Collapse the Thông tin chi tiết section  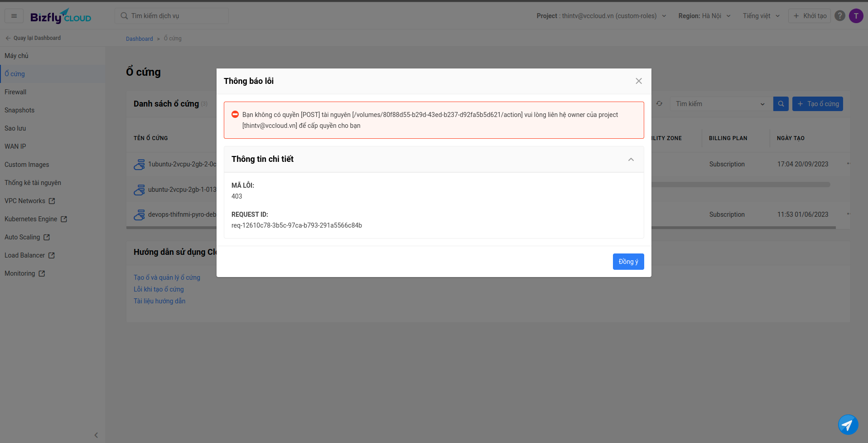(x=631, y=160)
